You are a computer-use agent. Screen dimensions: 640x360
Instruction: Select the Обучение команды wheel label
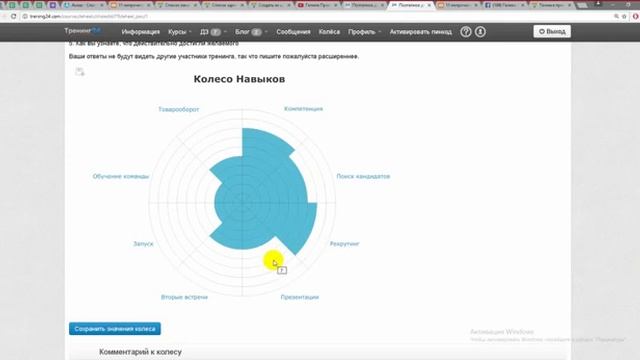(121, 176)
